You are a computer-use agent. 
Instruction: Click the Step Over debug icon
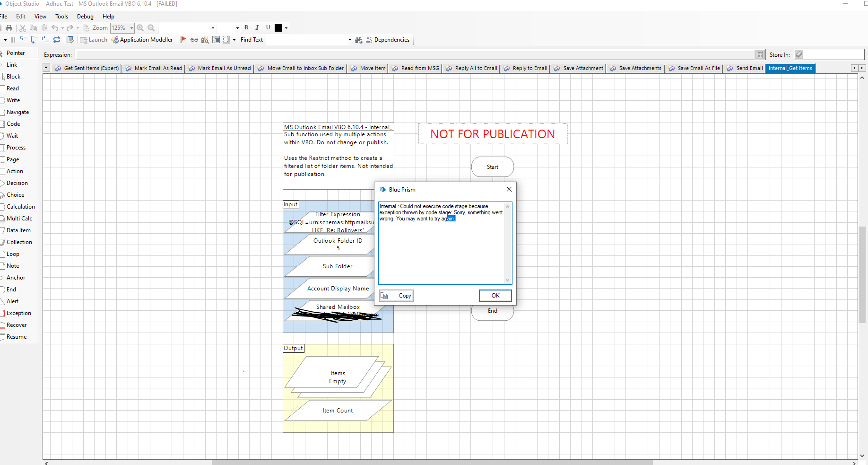tap(35, 40)
